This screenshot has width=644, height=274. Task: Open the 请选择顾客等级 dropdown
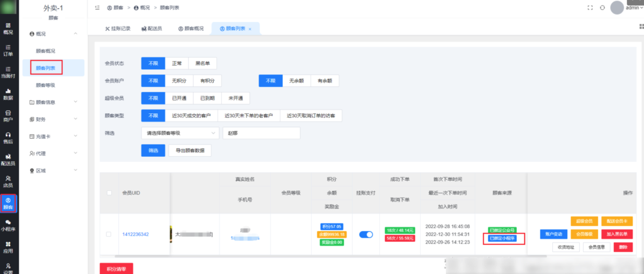[x=180, y=133]
